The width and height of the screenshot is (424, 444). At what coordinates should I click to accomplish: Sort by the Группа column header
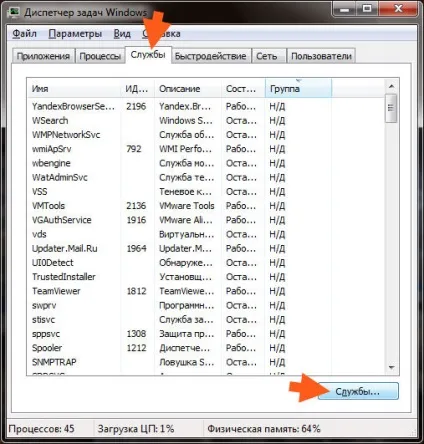tap(298, 89)
